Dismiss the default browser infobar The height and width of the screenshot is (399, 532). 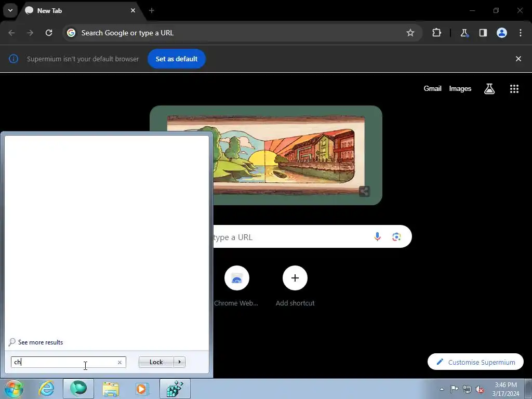(x=518, y=59)
